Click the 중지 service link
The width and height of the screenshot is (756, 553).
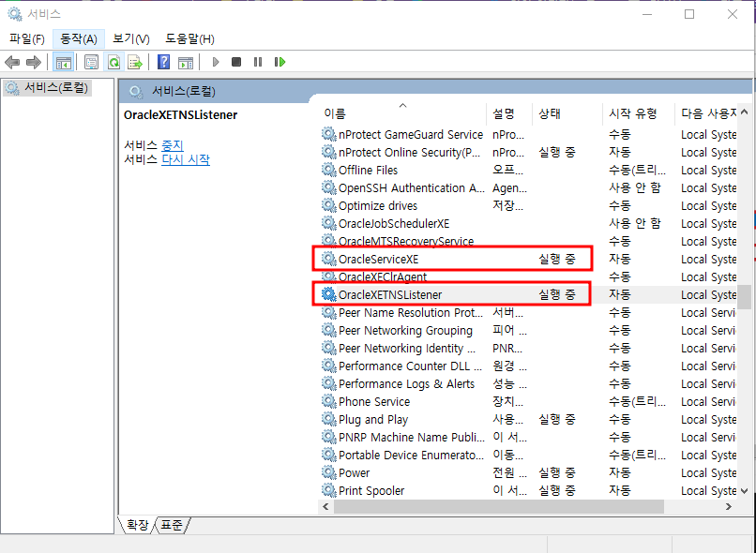tap(173, 145)
